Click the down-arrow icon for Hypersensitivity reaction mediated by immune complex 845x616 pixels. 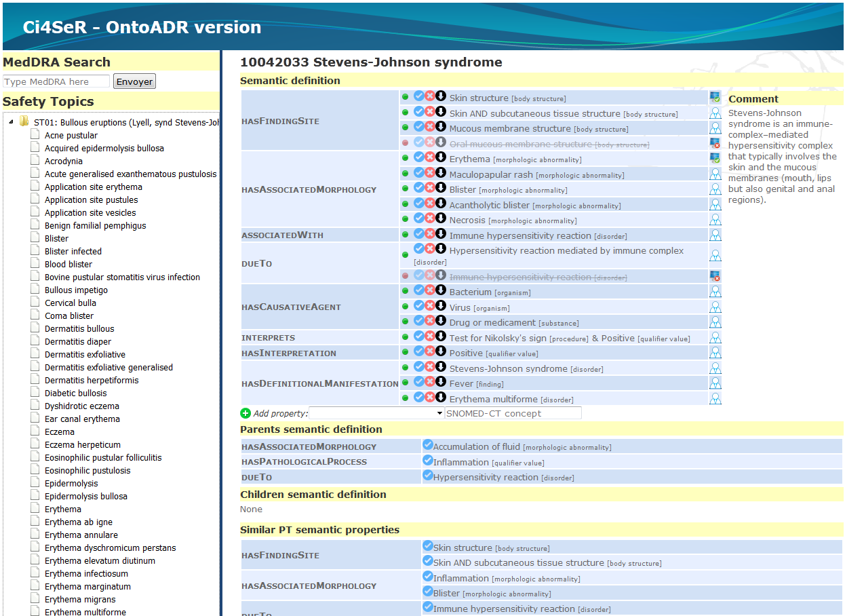[x=441, y=249]
